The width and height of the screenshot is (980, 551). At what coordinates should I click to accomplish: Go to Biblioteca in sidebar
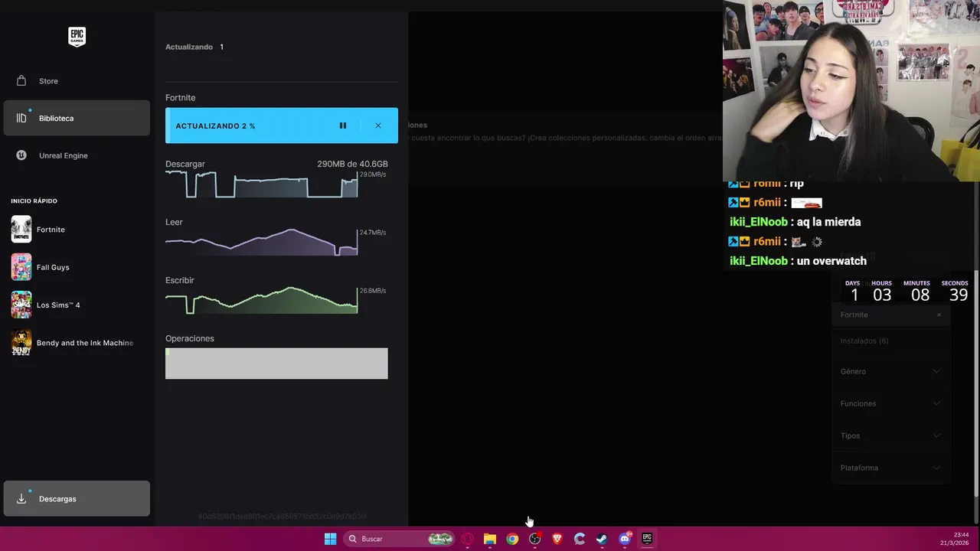(77, 118)
